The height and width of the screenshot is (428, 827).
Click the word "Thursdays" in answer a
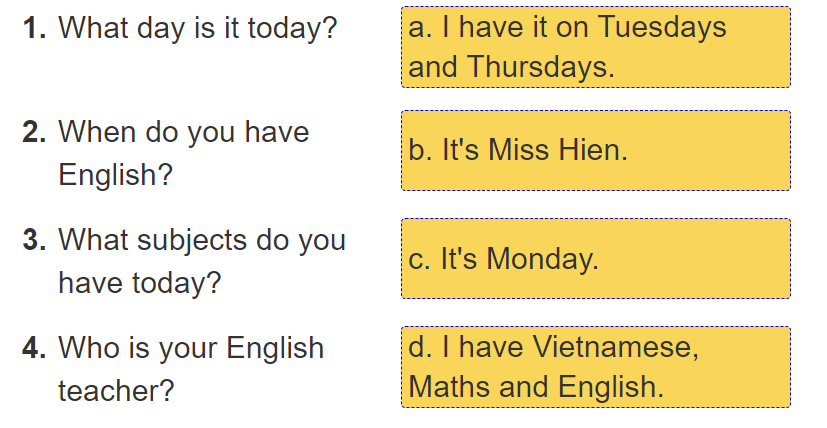(539, 67)
